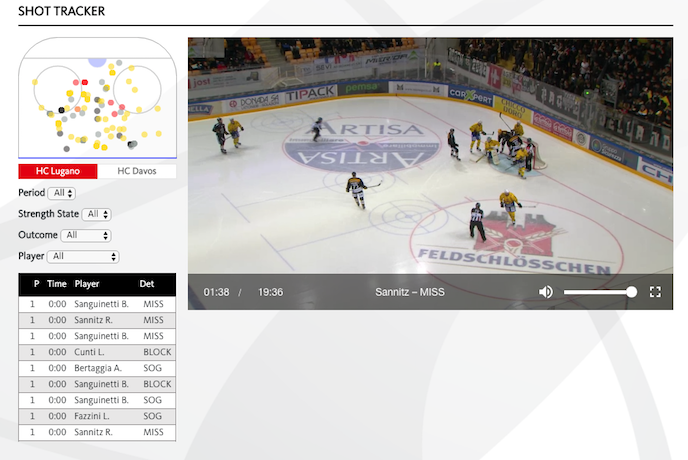
Task: Click the Time column header
Action: tap(57, 284)
